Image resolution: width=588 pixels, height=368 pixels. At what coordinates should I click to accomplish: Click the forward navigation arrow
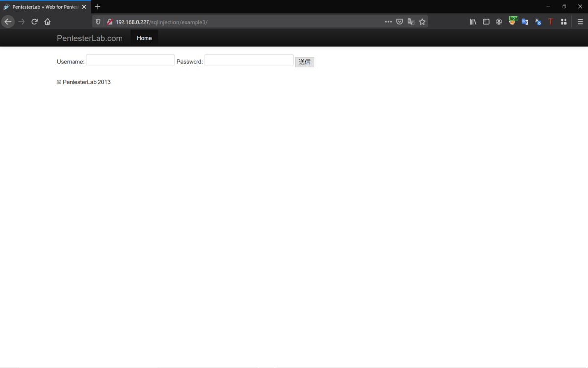(21, 22)
